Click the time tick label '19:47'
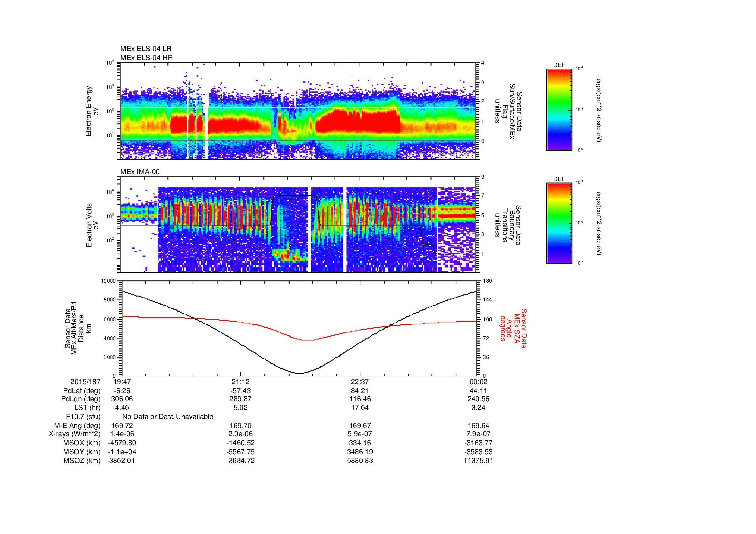The height and width of the screenshot is (534, 756). 122,382
